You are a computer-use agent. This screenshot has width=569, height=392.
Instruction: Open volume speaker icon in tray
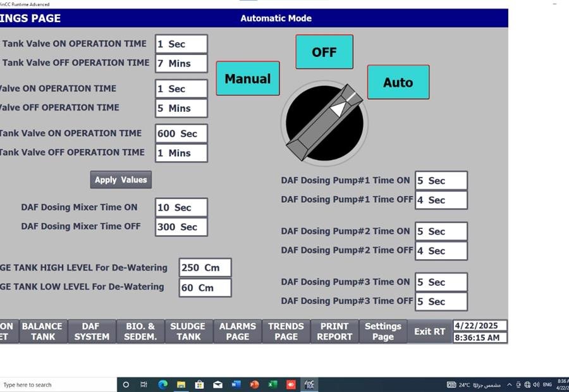(x=536, y=385)
